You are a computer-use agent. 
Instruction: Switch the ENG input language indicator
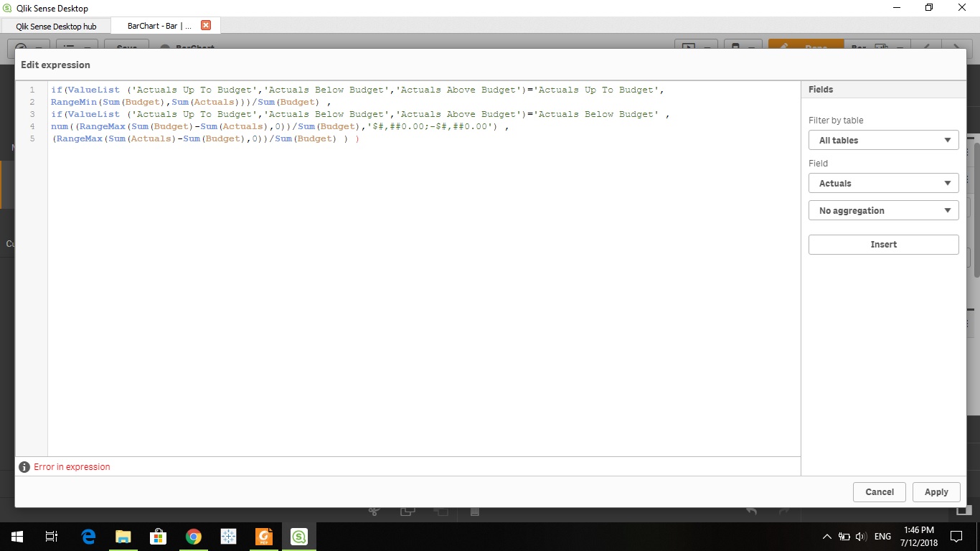(x=882, y=537)
